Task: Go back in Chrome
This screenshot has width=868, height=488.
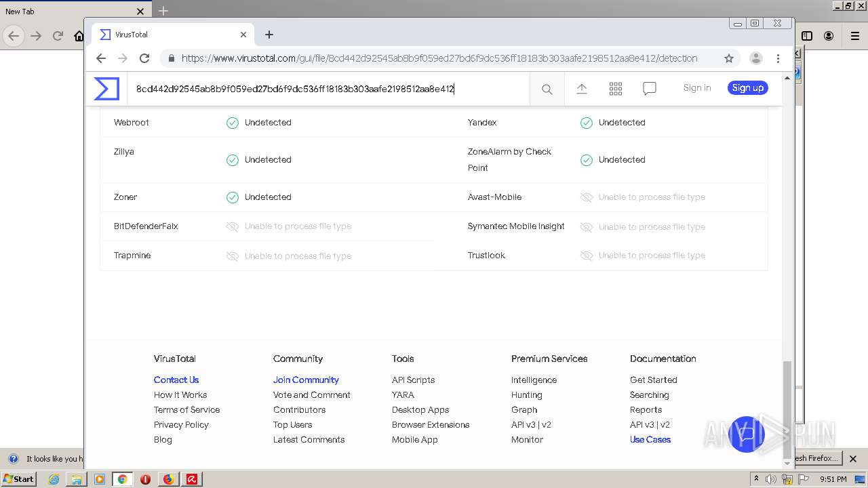Action: [101, 58]
